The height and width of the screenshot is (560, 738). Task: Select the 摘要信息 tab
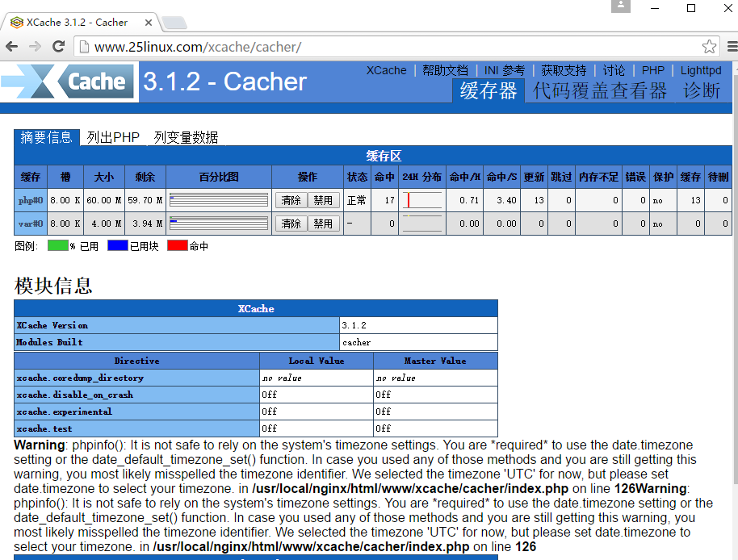tap(46, 137)
